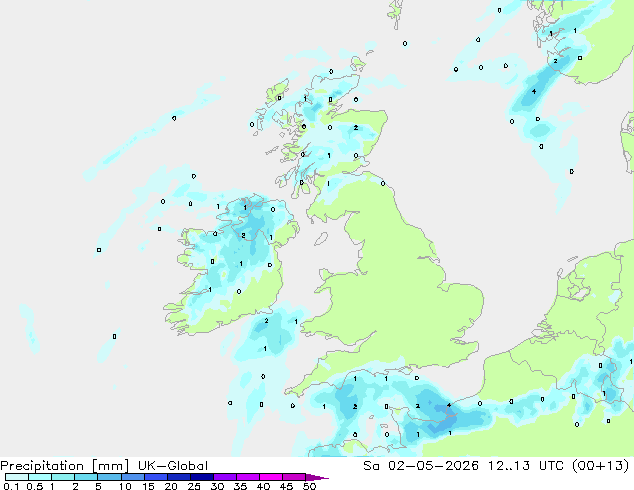This screenshot has height=490, width=634.
Task: Click the '35' legend label
Action: [x=240, y=486]
